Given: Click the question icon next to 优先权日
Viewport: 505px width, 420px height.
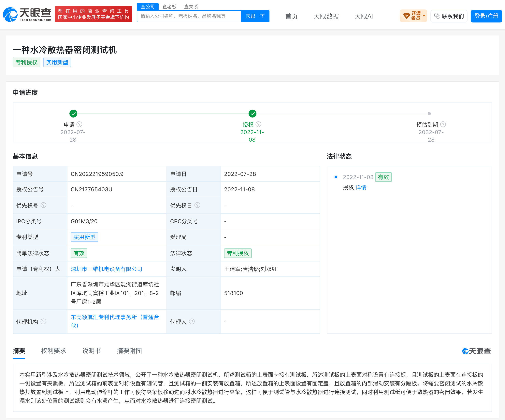Looking at the screenshot, I should (197, 205).
